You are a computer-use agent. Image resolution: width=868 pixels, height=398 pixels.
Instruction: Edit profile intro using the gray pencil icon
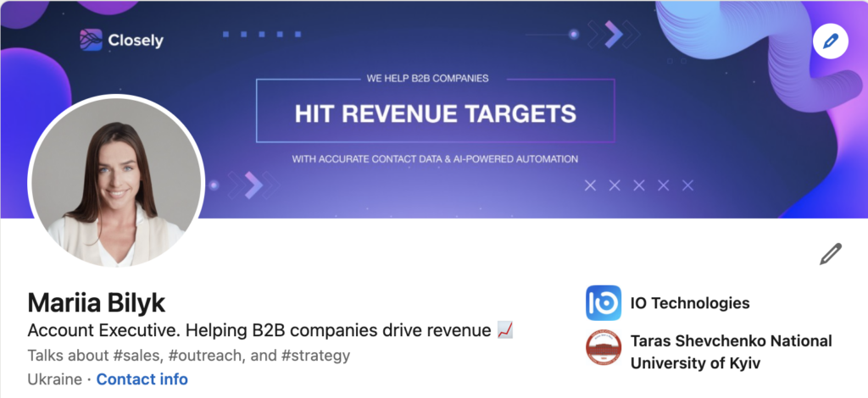[x=831, y=254]
